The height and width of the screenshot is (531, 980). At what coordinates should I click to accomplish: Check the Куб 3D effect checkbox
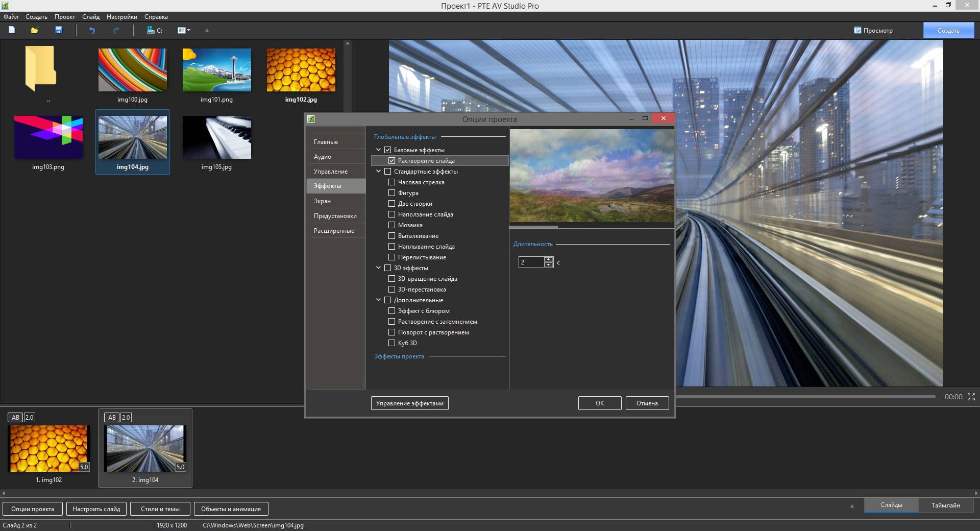tap(391, 343)
